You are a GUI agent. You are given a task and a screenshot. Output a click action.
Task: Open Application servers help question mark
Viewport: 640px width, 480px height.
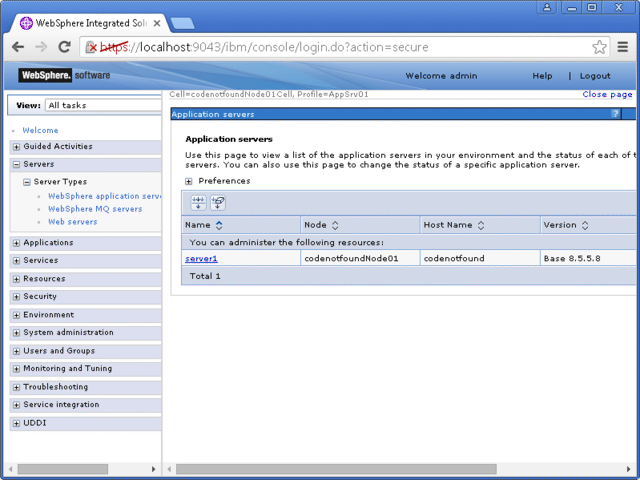616,114
